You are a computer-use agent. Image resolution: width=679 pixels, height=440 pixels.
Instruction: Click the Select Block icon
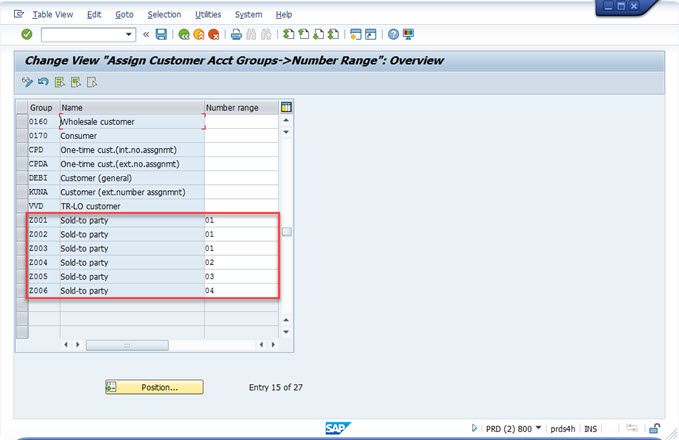click(x=75, y=82)
